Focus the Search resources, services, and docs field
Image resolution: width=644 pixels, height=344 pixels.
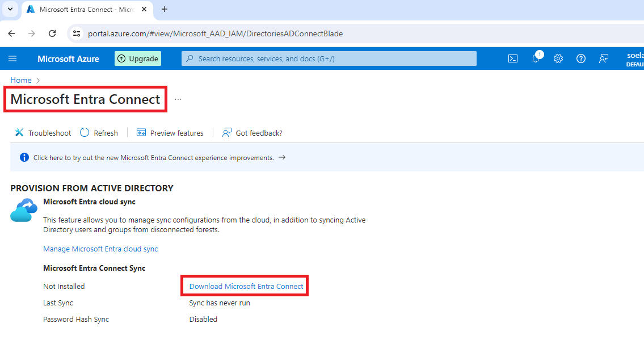(x=329, y=59)
